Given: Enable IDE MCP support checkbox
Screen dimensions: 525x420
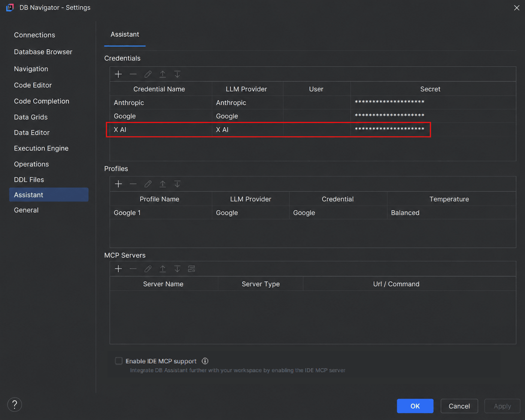Looking at the screenshot, I should [x=119, y=361].
